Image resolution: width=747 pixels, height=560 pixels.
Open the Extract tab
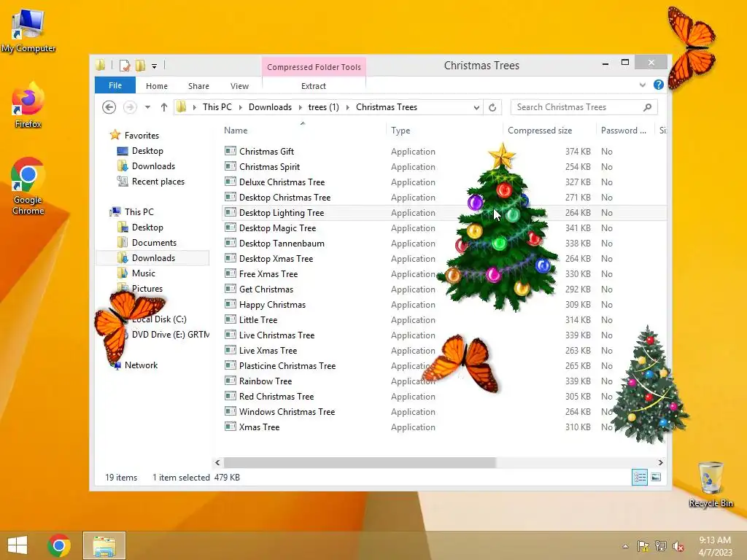point(314,86)
